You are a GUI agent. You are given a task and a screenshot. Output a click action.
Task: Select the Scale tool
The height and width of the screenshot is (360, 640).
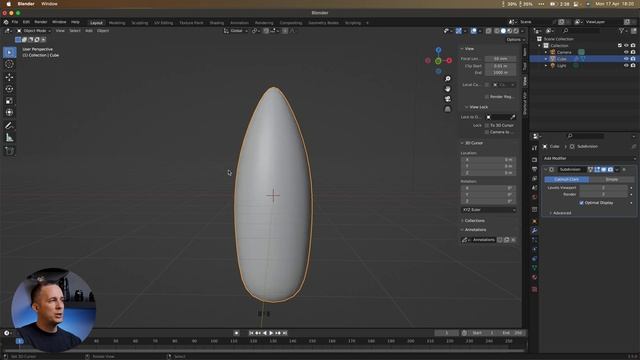[9, 100]
